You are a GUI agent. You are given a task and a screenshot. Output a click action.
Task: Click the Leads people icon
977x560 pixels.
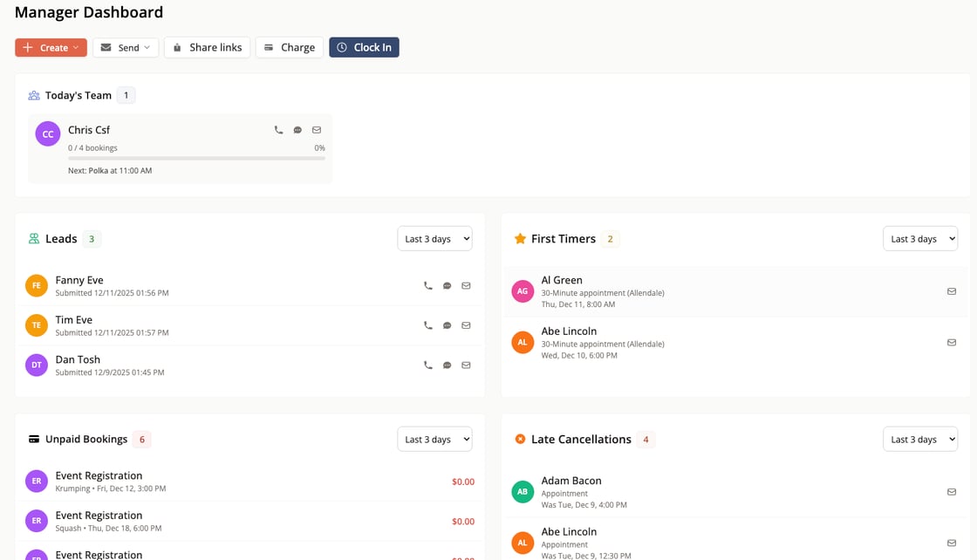click(x=34, y=239)
